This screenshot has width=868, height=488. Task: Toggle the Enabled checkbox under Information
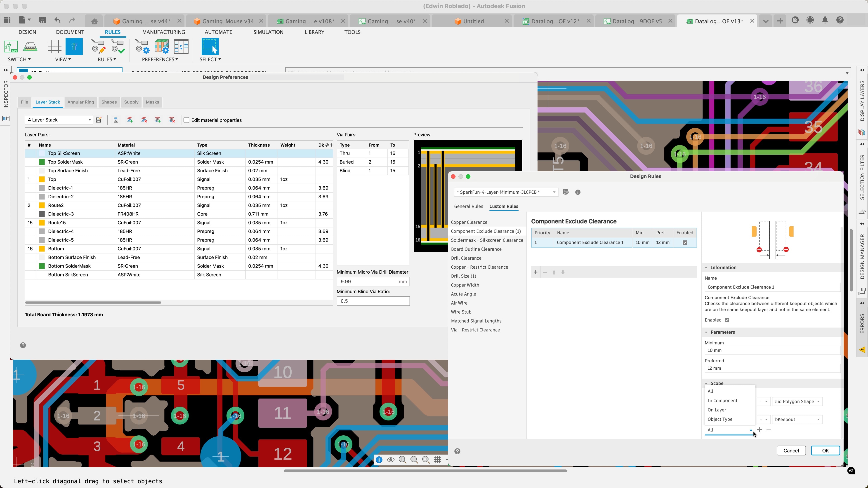(x=726, y=320)
